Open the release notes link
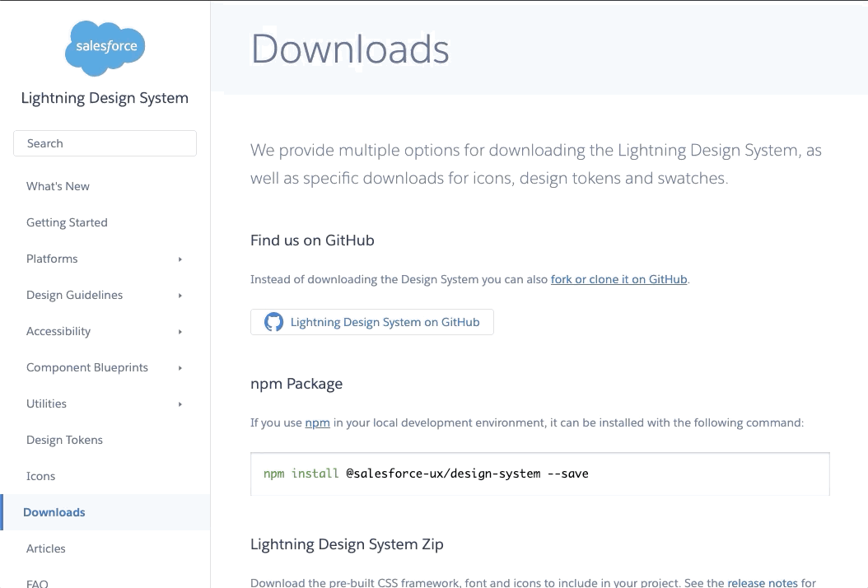This screenshot has height=588, width=868. click(x=763, y=582)
